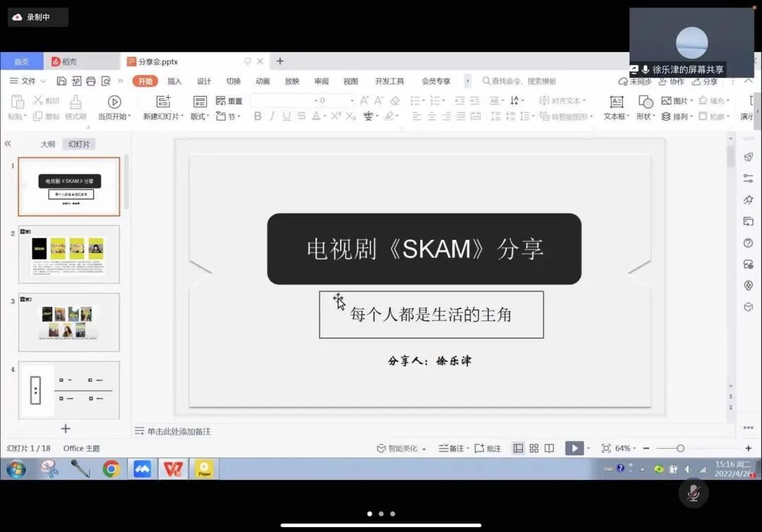
Task: Toggle underline formatting
Action: [x=285, y=115]
